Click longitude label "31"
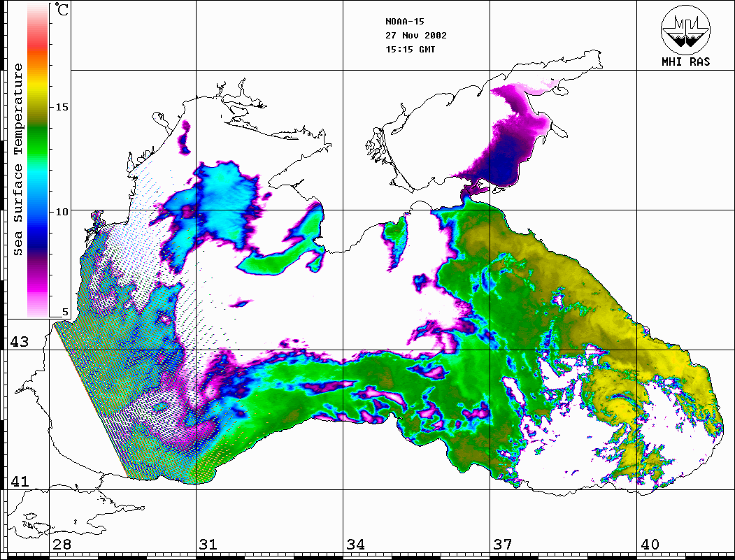735x560 pixels. [x=208, y=544]
